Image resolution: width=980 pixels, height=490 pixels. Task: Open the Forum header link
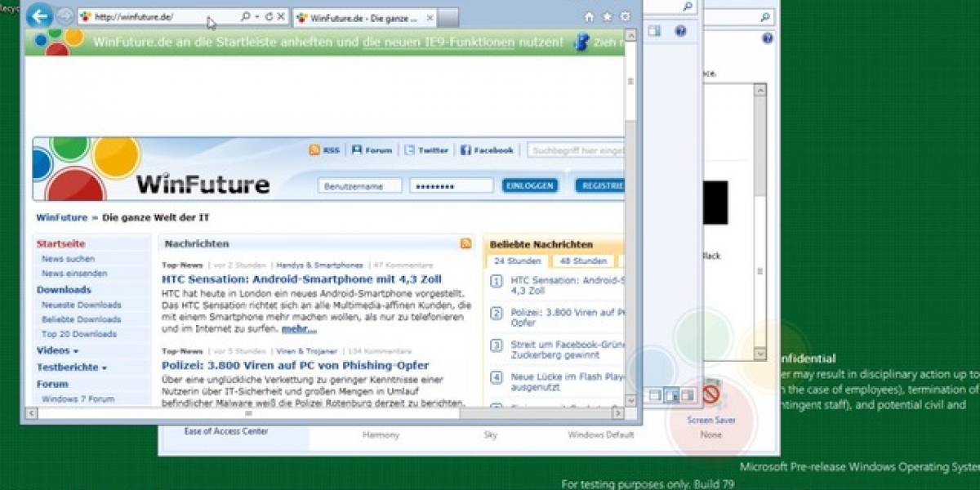372,150
